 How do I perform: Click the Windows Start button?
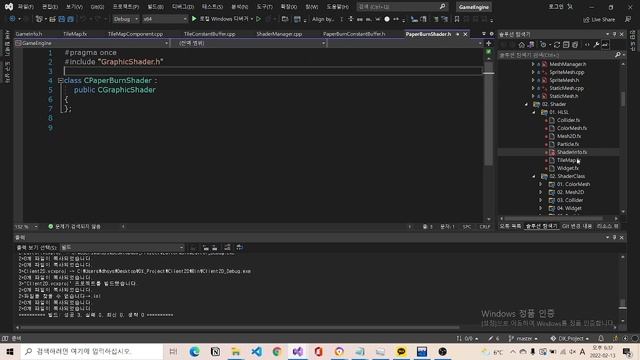click(x=10, y=351)
